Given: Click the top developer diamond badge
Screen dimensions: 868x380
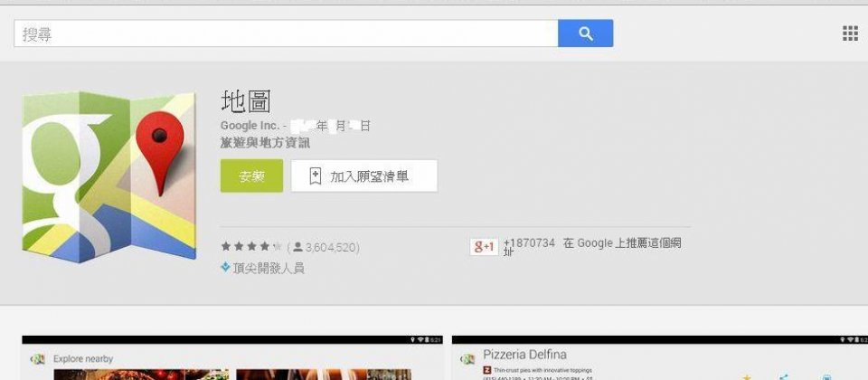Looking at the screenshot, I should (x=225, y=267).
